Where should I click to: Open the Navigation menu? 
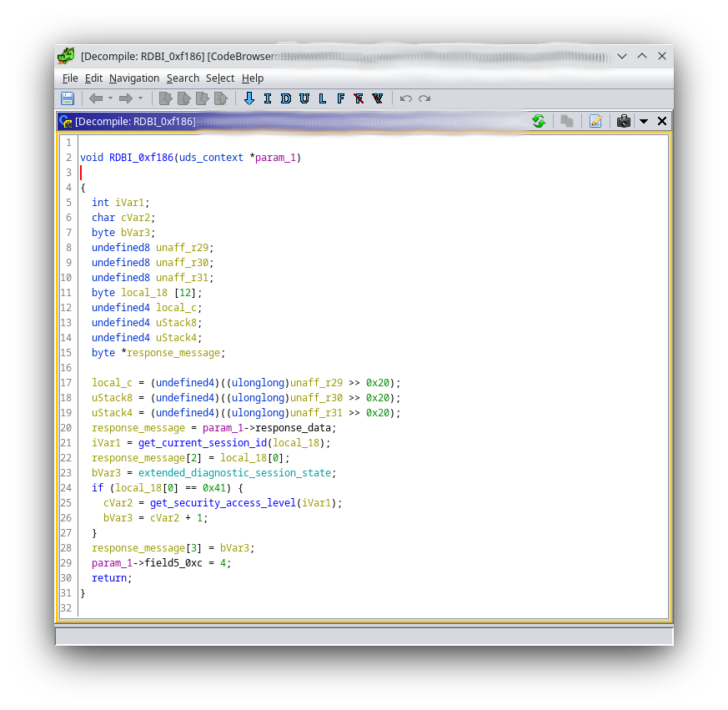133,78
